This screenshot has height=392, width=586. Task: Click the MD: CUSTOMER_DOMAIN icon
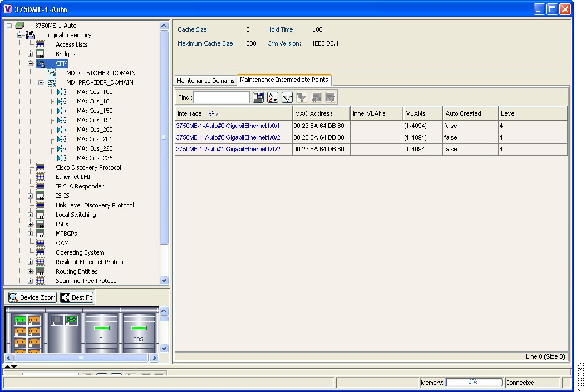[51, 73]
